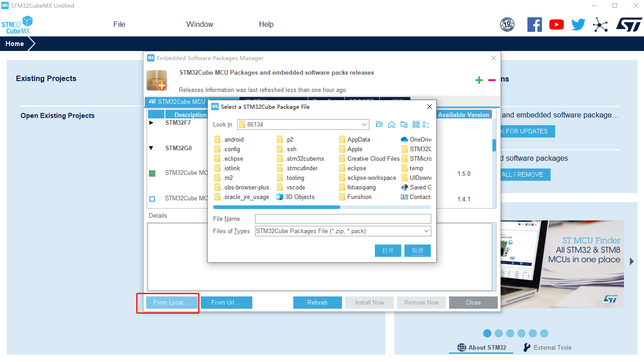Click the 取消 (Cancel) button
The image size is (644, 362).
point(418,250)
